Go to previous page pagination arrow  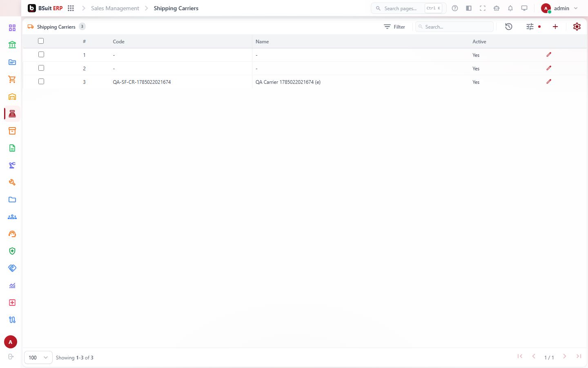(534, 356)
